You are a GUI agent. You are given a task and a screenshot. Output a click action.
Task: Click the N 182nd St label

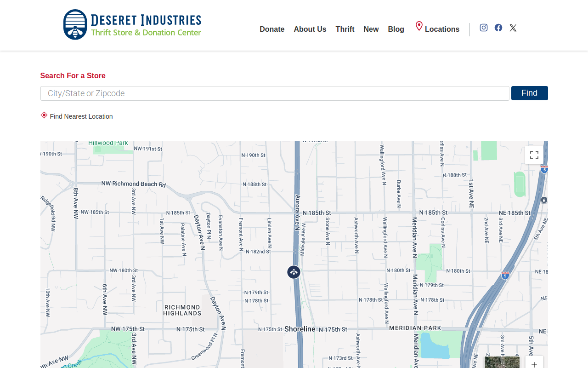pos(258,252)
